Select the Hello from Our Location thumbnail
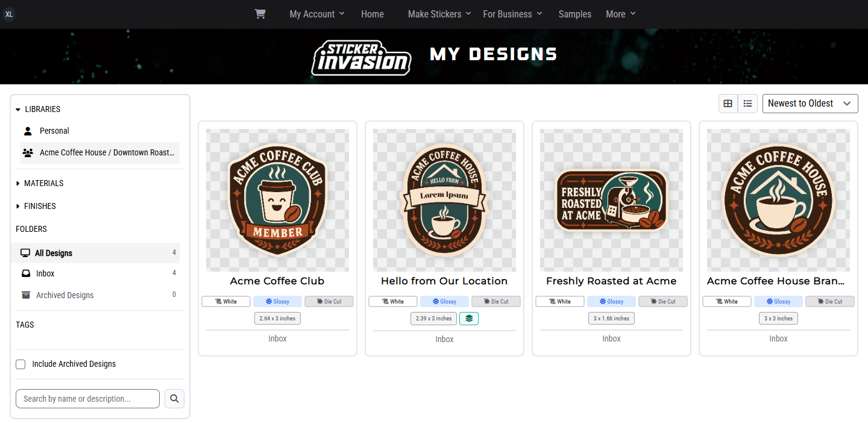The image size is (868, 427). point(444,200)
